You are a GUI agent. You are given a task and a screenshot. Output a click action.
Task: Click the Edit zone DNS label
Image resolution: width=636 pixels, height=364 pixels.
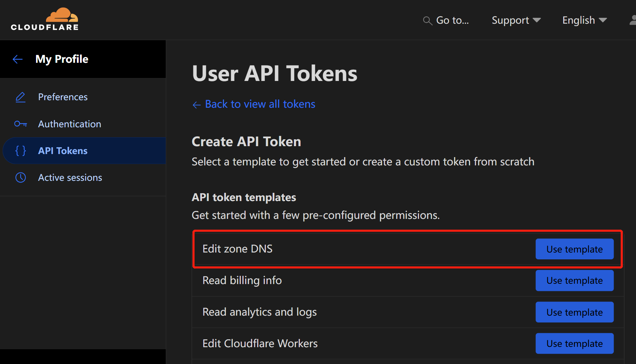coord(237,249)
